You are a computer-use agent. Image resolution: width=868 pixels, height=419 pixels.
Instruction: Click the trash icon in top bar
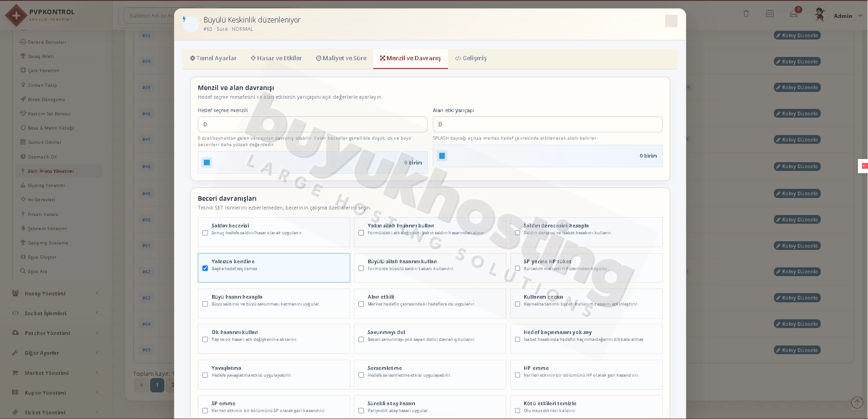pos(746,14)
